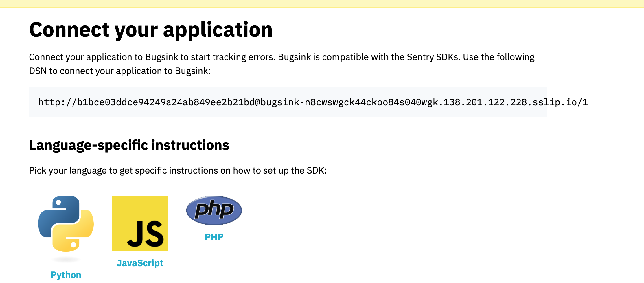Image resolution: width=644 pixels, height=283 pixels.
Task: Follow the JavaScript text link
Action: 140,263
